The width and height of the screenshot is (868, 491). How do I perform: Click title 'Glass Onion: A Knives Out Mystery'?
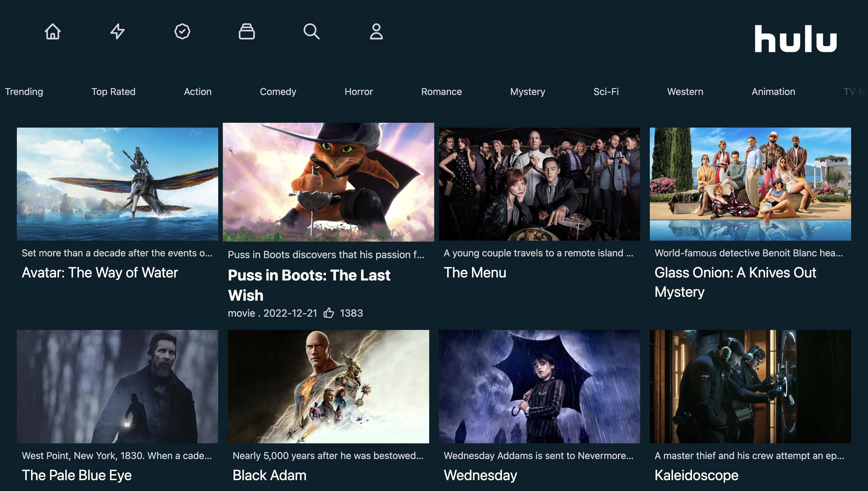point(735,282)
